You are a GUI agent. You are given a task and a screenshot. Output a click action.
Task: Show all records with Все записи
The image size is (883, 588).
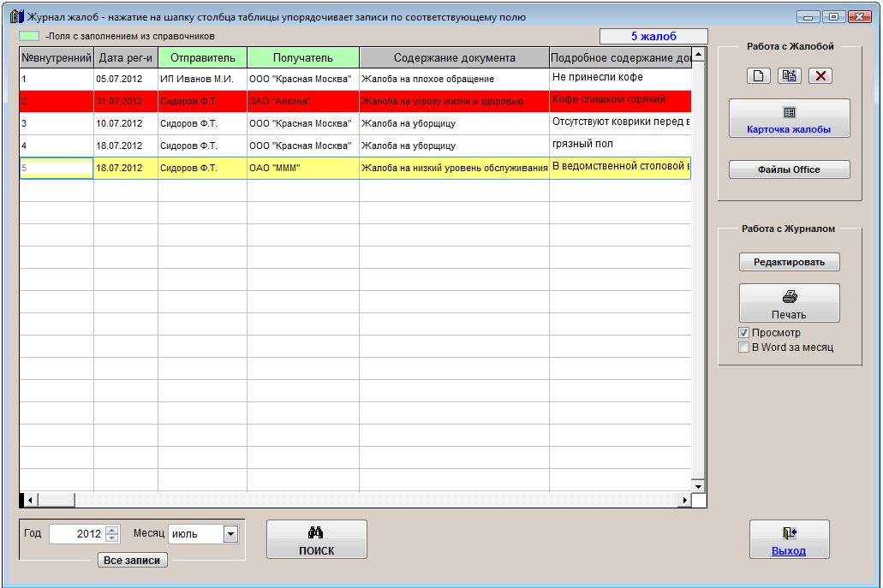(133, 560)
